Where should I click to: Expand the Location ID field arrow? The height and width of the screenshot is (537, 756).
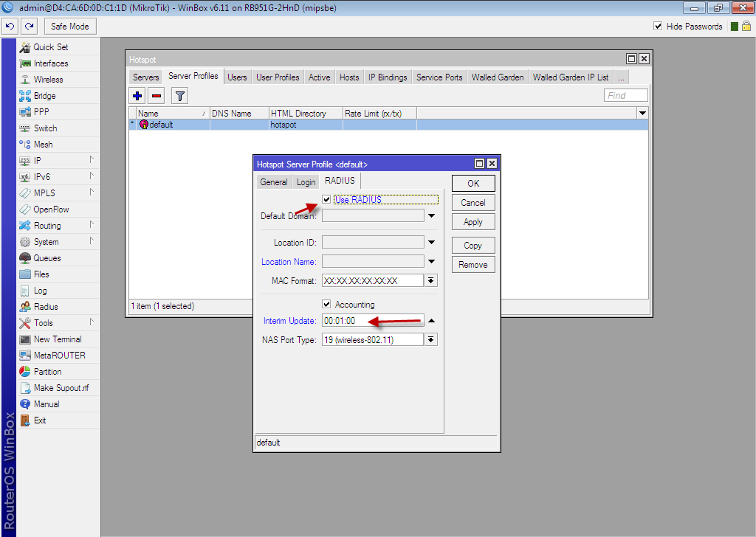point(431,242)
